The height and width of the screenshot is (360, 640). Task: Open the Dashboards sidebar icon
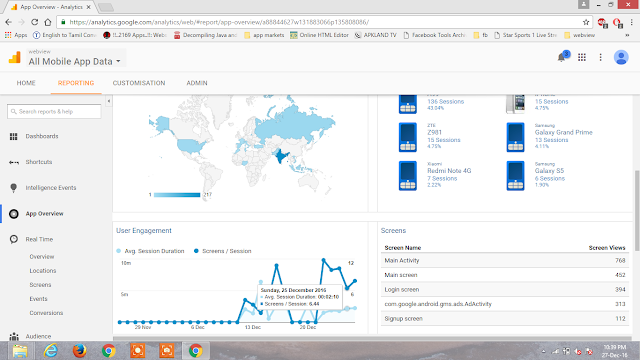(13, 136)
